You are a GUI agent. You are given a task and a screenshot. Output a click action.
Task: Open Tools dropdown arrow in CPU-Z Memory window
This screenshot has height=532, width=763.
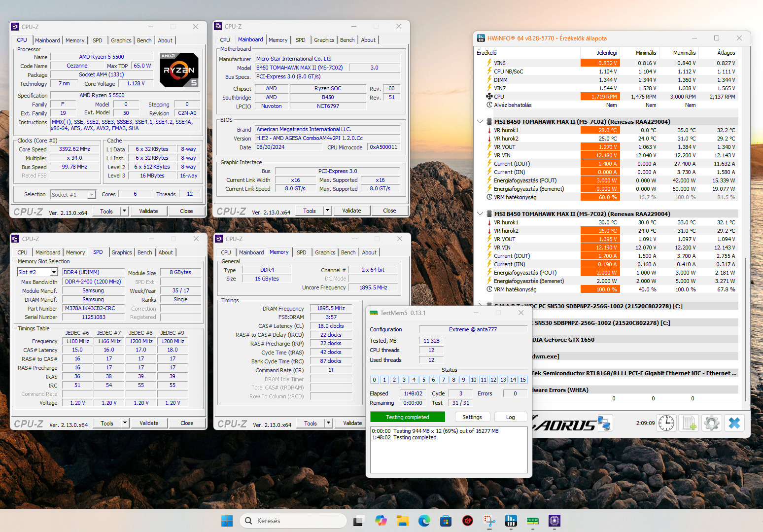click(328, 423)
